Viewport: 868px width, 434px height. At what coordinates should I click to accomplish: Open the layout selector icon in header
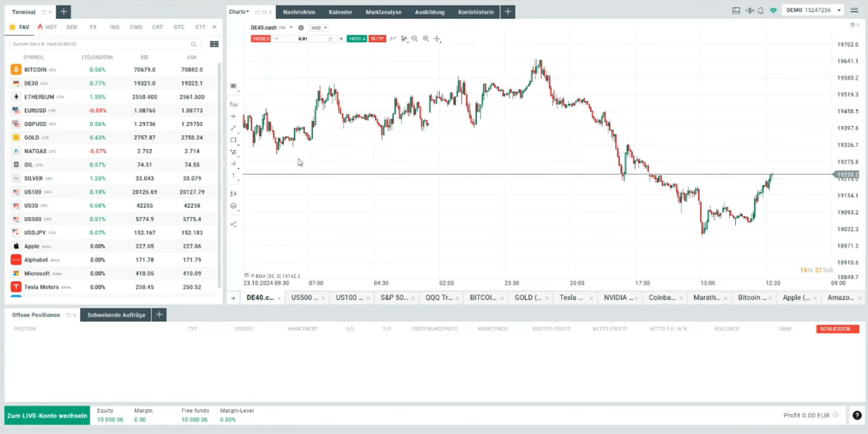(x=736, y=11)
